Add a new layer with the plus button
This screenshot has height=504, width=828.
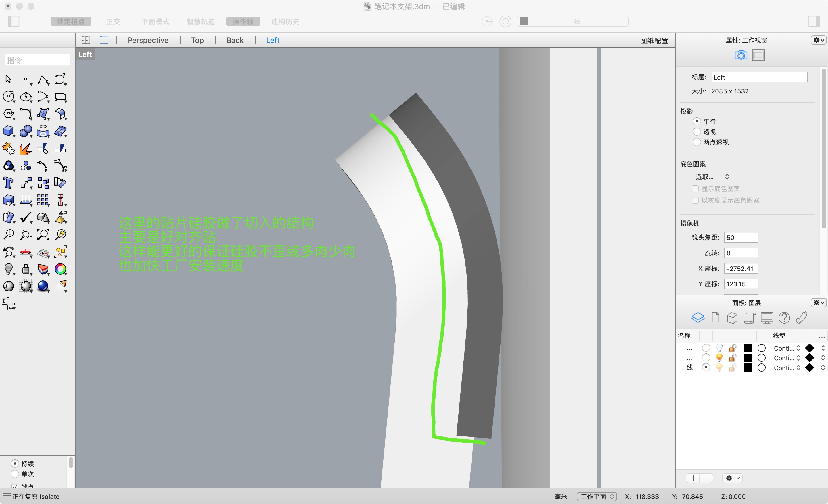click(x=693, y=478)
